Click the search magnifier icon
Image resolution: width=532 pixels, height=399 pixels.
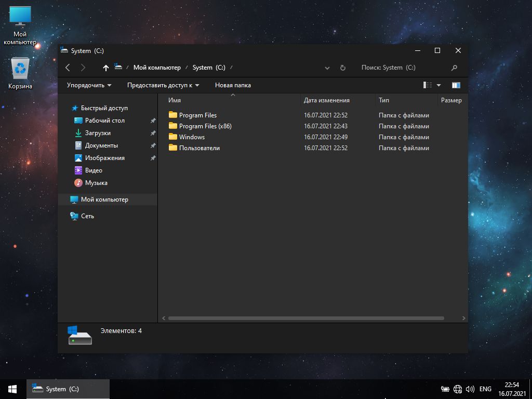click(x=454, y=68)
